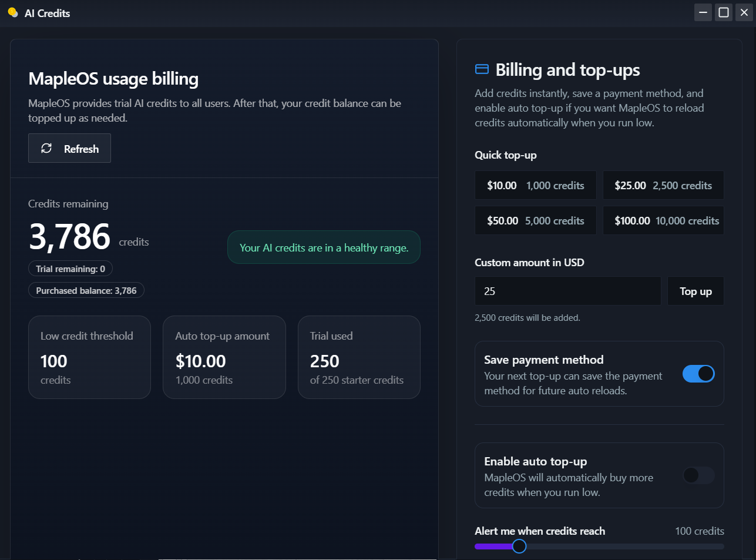Screen dimensions: 756x560
Task: Click the 'Credits remaining' label
Action: click(68, 204)
